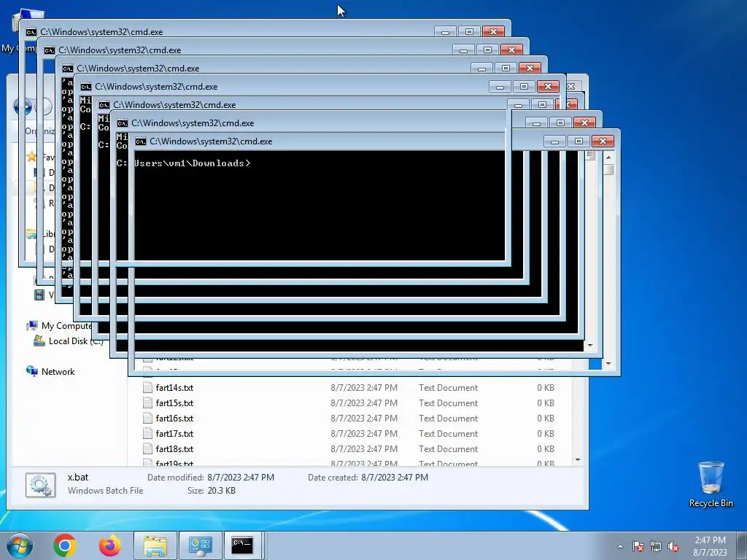This screenshot has width=747, height=560.
Task: Select the fart17s.txt file row
Action: (x=350, y=433)
